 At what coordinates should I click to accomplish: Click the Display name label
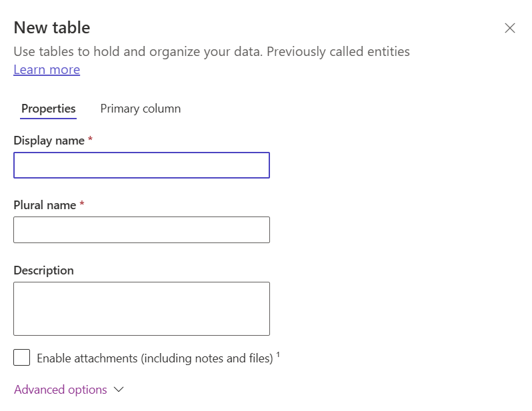(49, 141)
